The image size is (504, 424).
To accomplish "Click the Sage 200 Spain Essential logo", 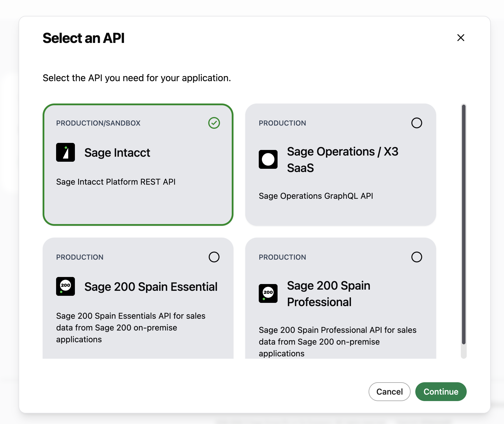I will tap(65, 286).
